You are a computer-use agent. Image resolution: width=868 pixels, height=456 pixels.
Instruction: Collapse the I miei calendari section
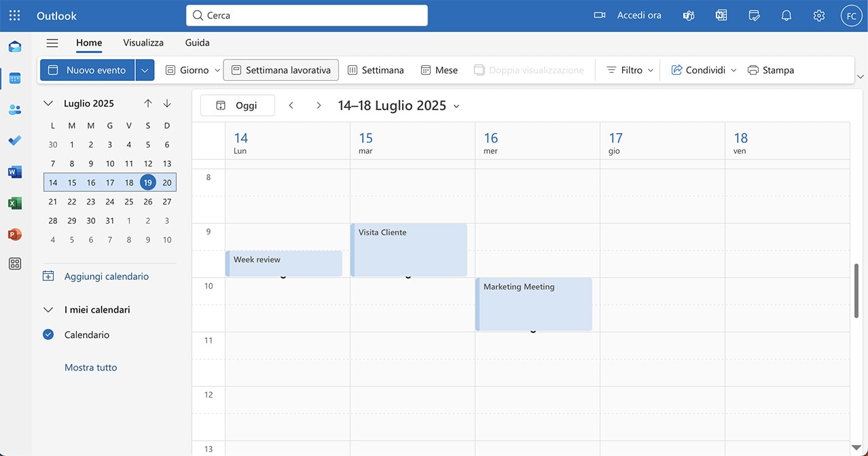pyautogui.click(x=48, y=310)
